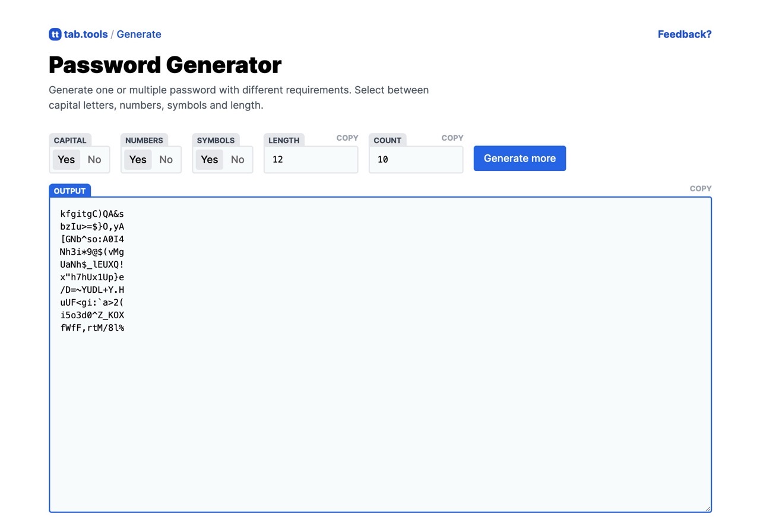Click the SYMBOLS label

[x=216, y=140]
